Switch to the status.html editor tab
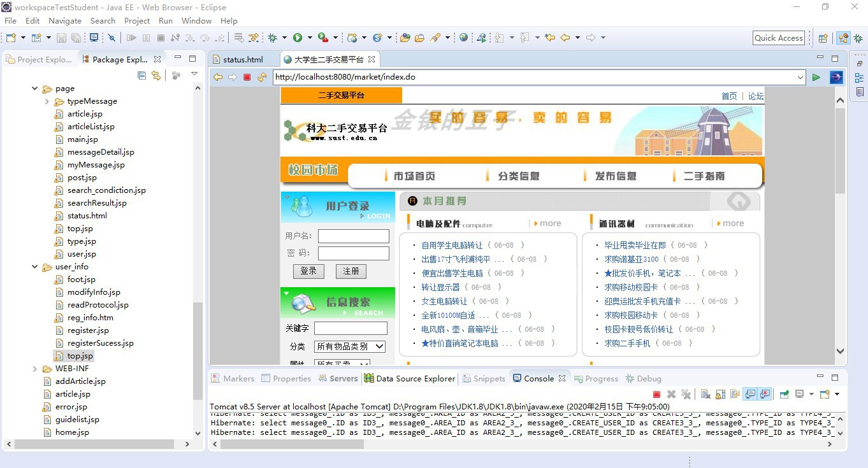 (242, 59)
